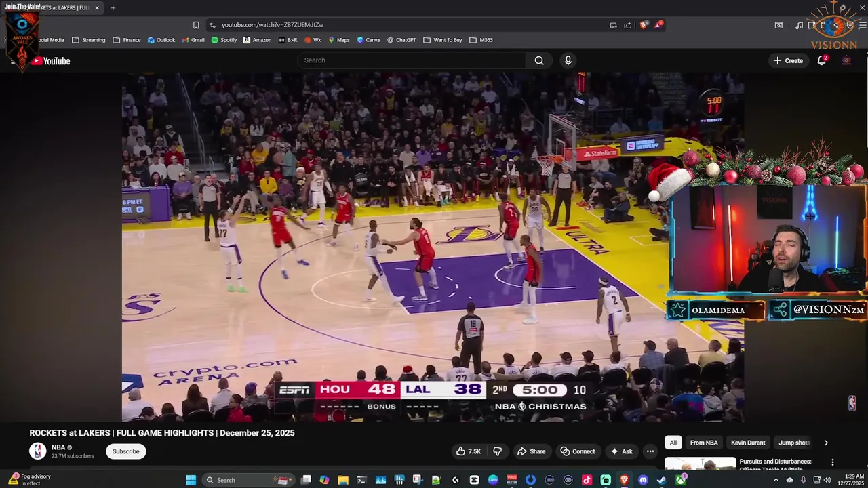Open a new browser tab

coord(113,8)
